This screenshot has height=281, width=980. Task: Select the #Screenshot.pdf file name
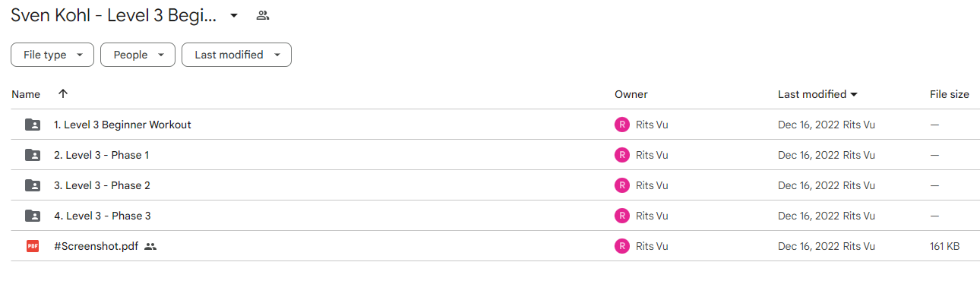point(96,246)
